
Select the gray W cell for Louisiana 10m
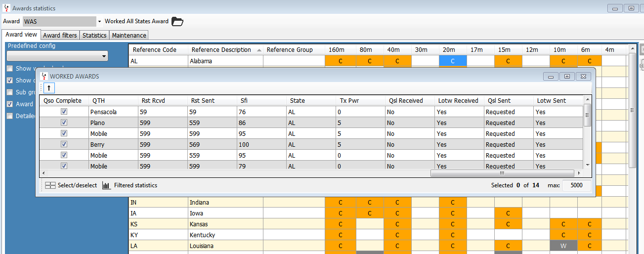coord(563,246)
